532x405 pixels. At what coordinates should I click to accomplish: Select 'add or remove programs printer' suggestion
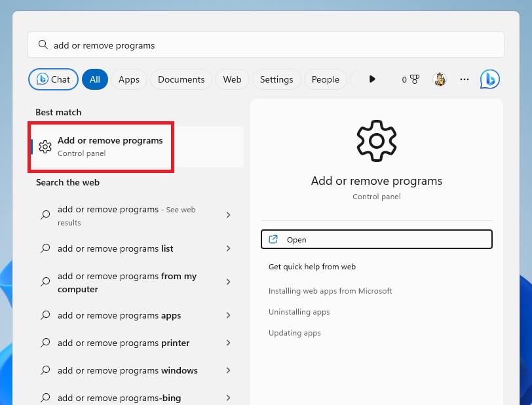[136, 343]
